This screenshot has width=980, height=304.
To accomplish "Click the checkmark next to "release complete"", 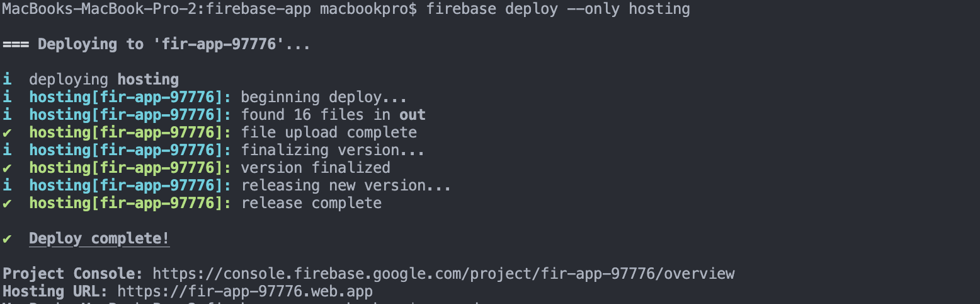I will pos(7,203).
